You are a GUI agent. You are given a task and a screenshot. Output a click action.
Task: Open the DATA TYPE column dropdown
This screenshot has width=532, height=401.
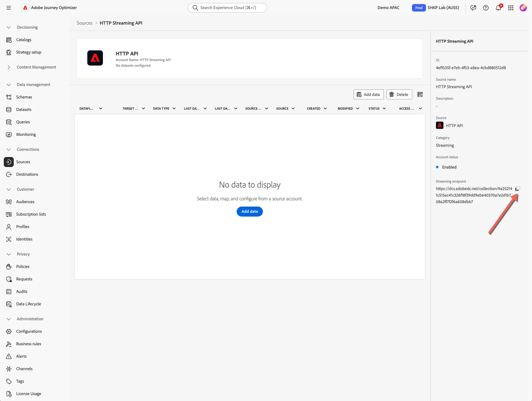click(x=174, y=108)
